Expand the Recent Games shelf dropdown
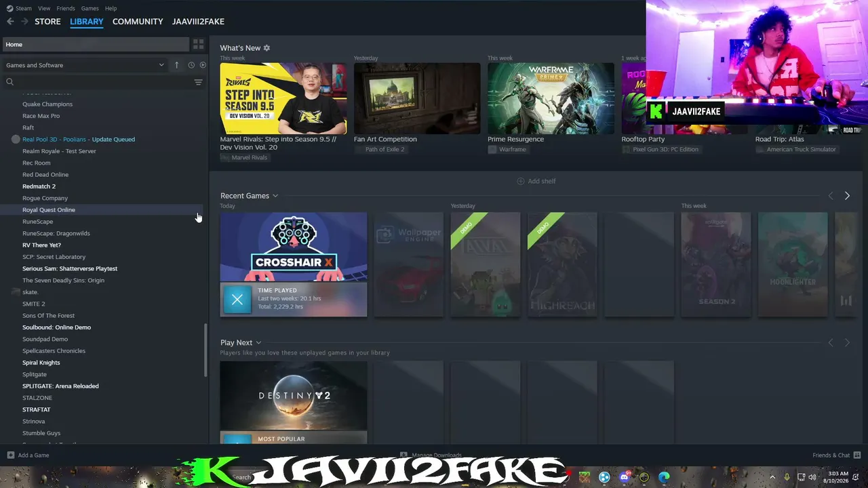 (x=275, y=196)
